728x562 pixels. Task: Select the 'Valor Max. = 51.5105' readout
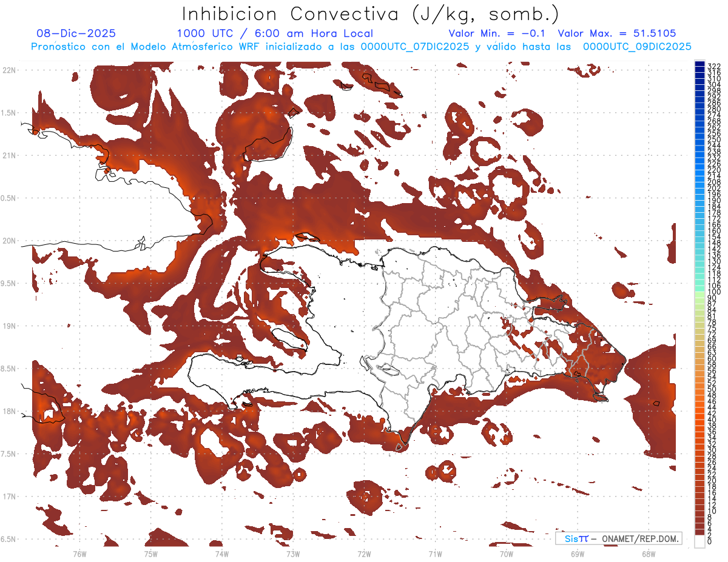pos(617,33)
